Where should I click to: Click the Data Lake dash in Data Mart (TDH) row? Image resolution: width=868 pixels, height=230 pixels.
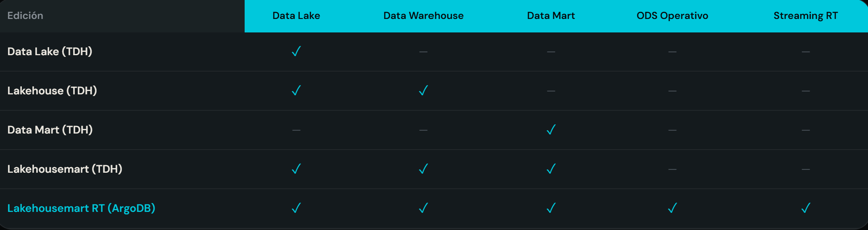[x=296, y=130]
